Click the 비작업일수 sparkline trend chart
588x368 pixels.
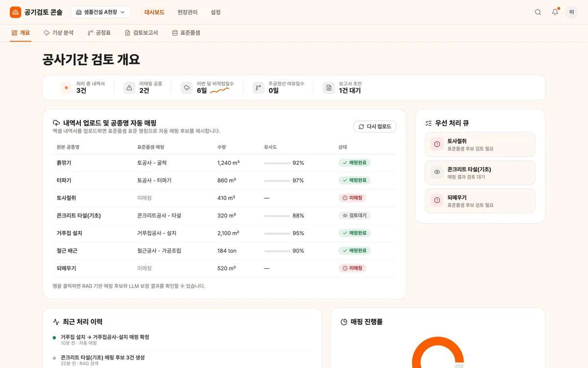click(220, 91)
